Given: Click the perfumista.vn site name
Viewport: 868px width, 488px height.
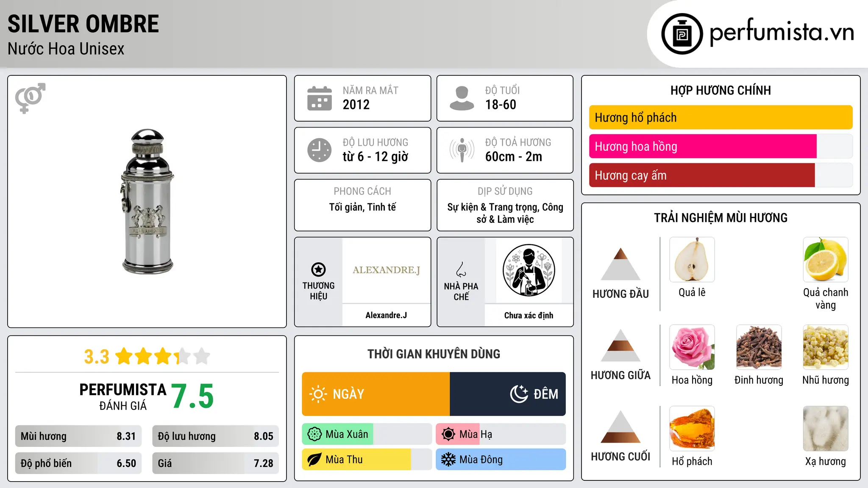Looking at the screenshot, I should 782,33.
